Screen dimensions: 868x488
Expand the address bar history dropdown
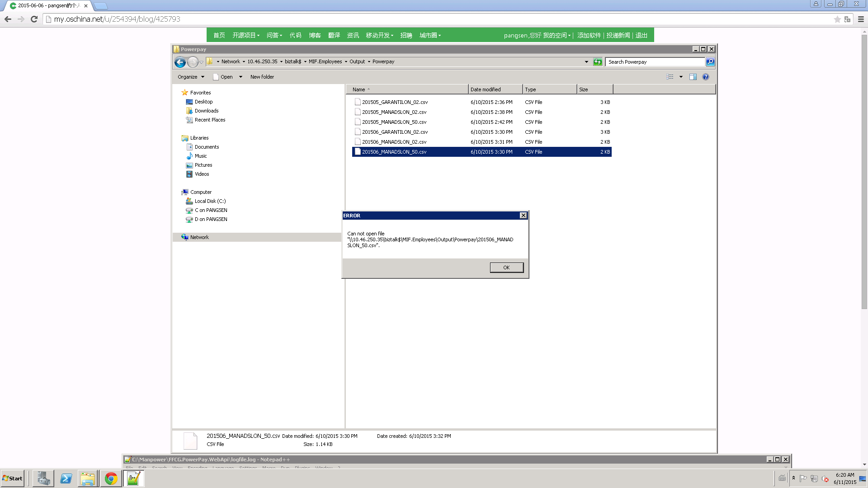coord(586,62)
